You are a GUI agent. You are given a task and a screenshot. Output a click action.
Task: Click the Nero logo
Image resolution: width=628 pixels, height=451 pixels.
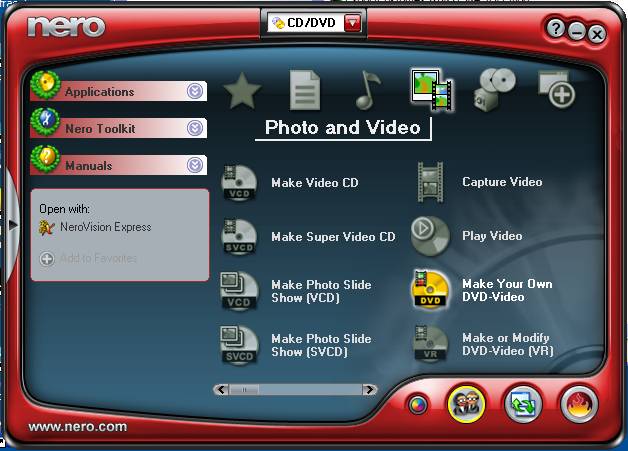coord(66,27)
